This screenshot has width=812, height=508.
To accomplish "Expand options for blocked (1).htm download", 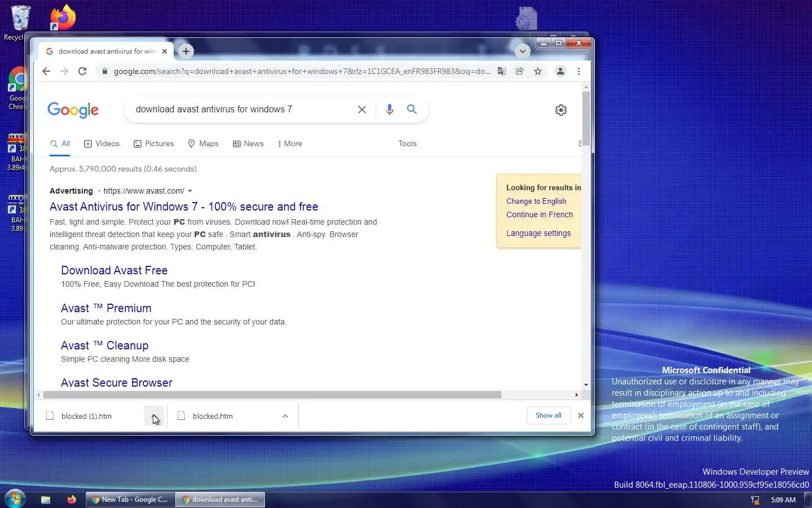I will [x=154, y=416].
